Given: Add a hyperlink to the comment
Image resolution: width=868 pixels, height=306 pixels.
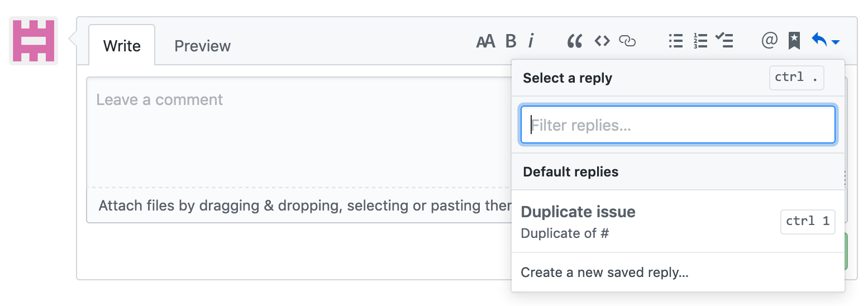Looking at the screenshot, I should [x=627, y=41].
